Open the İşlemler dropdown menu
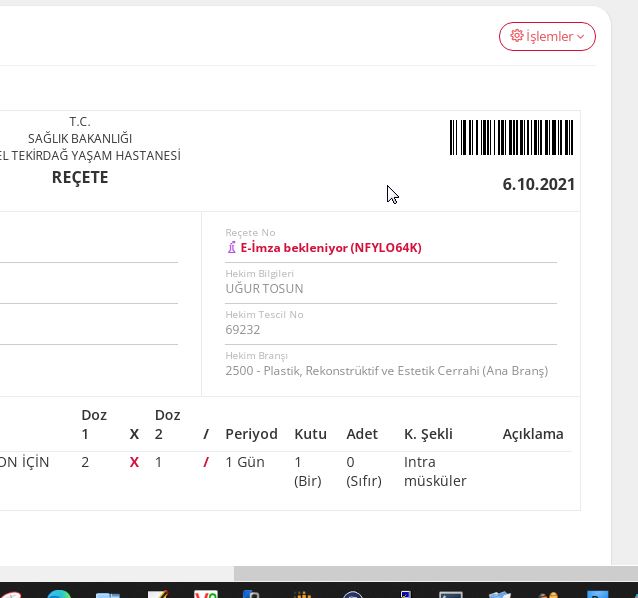The image size is (638, 598). pyautogui.click(x=547, y=36)
